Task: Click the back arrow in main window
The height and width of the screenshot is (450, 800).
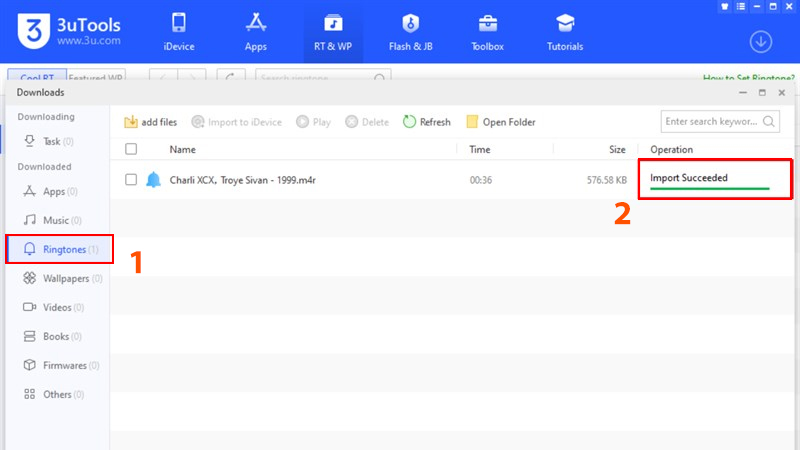Action: coord(163,76)
